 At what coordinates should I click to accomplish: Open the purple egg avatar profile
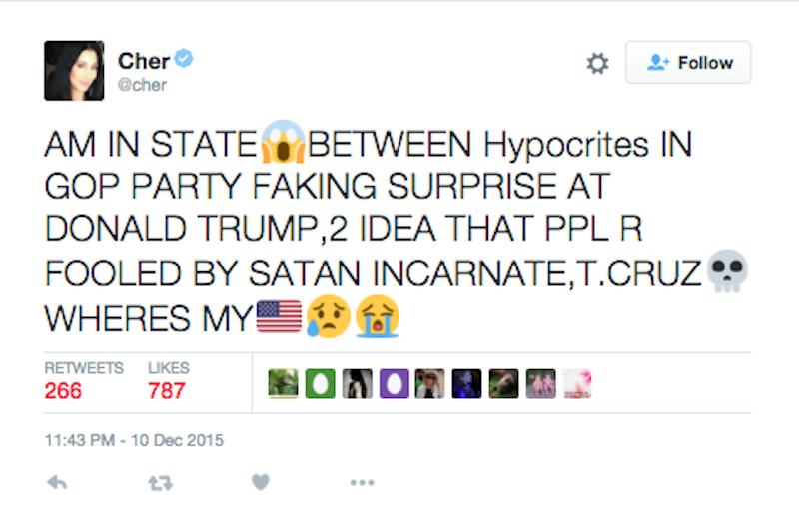click(394, 384)
